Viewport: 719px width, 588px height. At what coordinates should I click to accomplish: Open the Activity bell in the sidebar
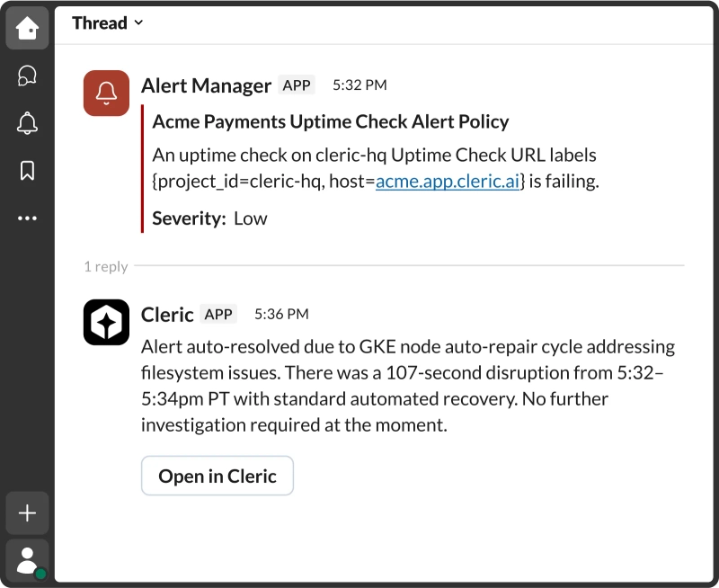27,123
